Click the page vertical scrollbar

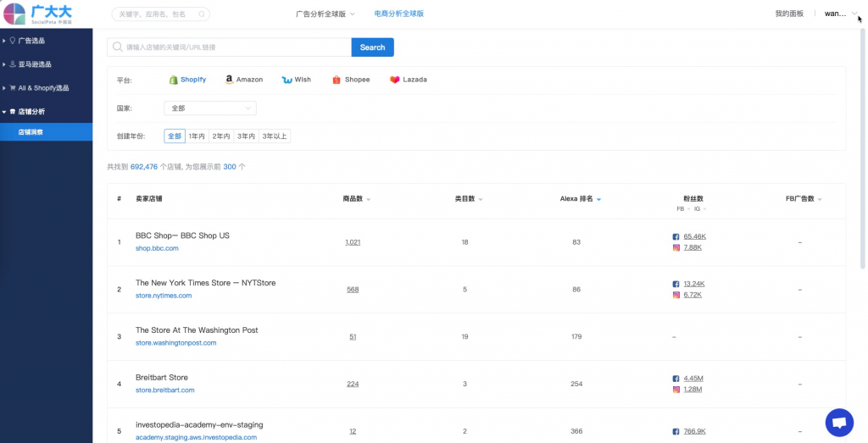tap(864, 149)
